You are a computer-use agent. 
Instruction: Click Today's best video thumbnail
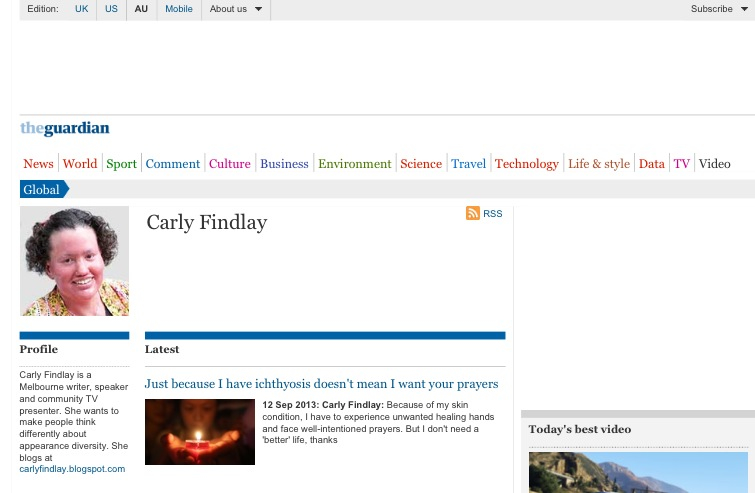tap(638, 472)
